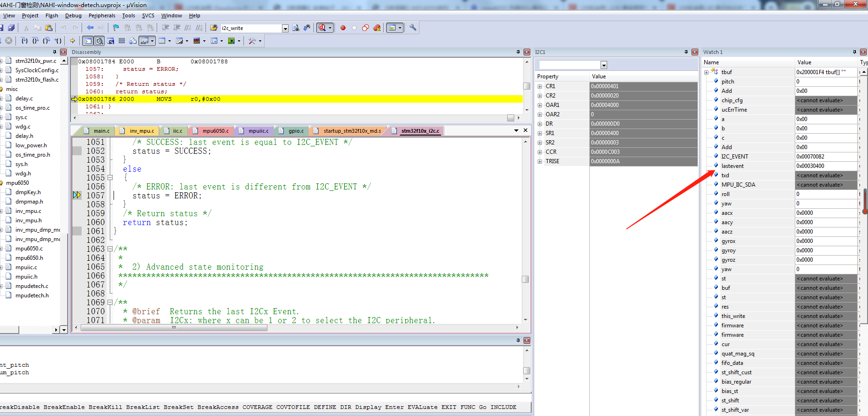This screenshot has height=416, width=868.
Task: Toggle auto-hide pin on Disassembly panel
Action: tap(518, 52)
